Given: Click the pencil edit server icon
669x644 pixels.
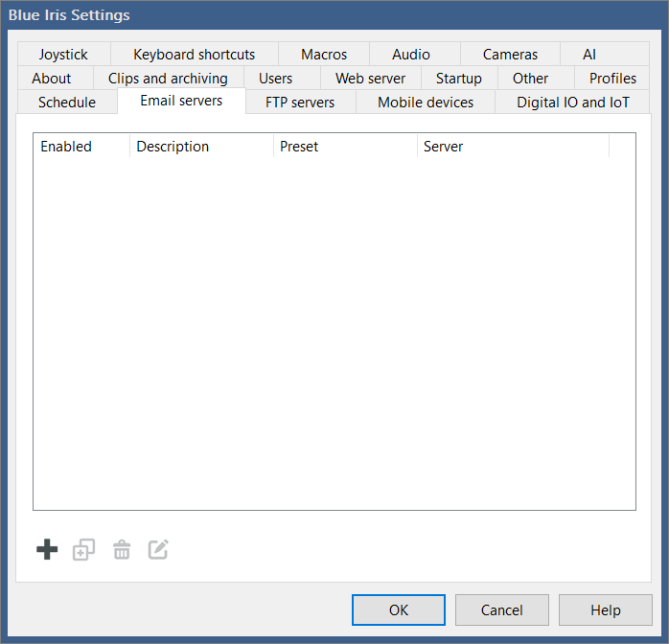Looking at the screenshot, I should coord(158,549).
